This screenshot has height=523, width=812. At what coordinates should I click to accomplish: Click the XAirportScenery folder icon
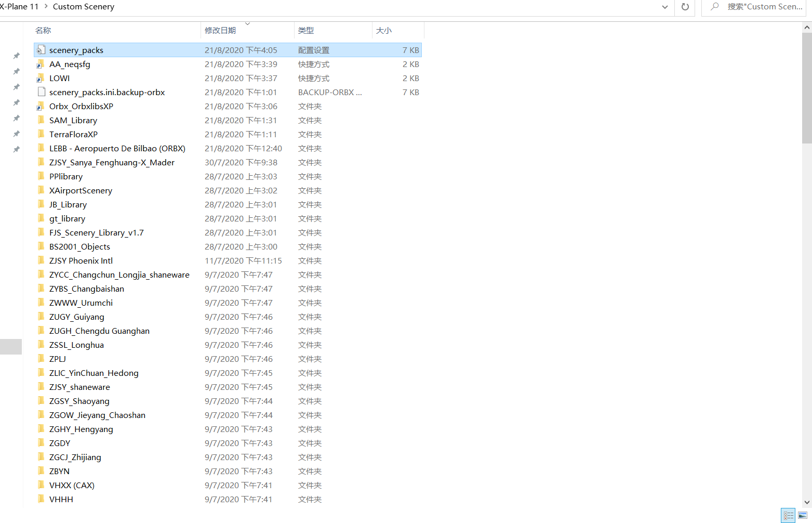point(41,190)
